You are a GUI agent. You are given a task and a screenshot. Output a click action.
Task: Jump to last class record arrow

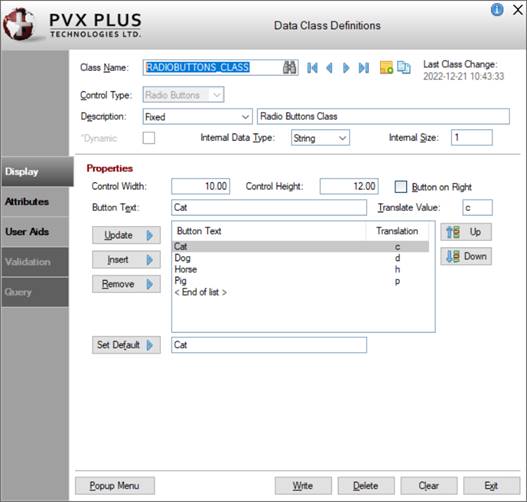tap(364, 68)
